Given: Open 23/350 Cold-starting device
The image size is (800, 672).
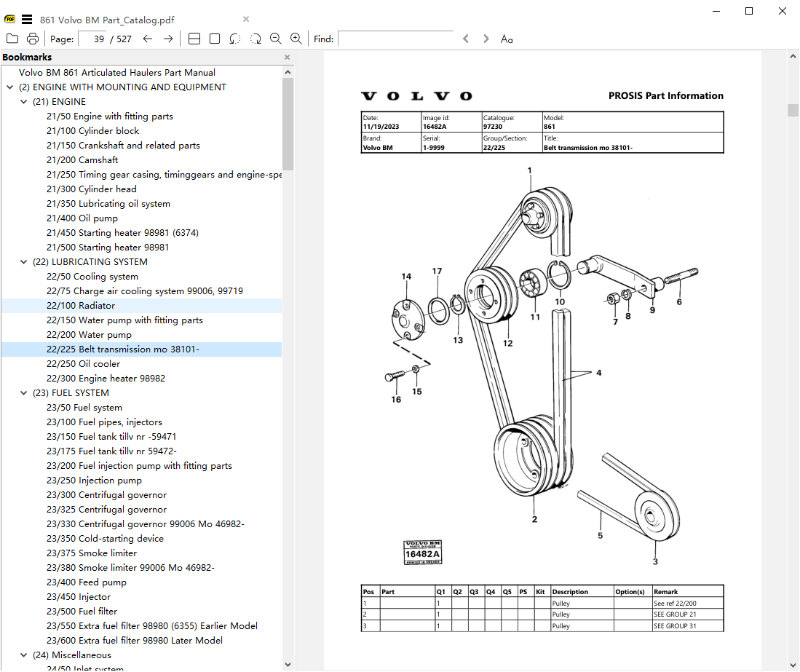Looking at the screenshot, I should pyautogui.click(x=105, y=538).
